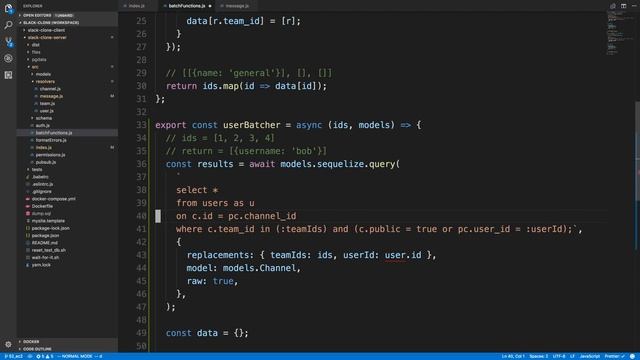Screen dimensions: 640x360
Task: Open the Explorer view in activity bar
Action: point(8,8)
